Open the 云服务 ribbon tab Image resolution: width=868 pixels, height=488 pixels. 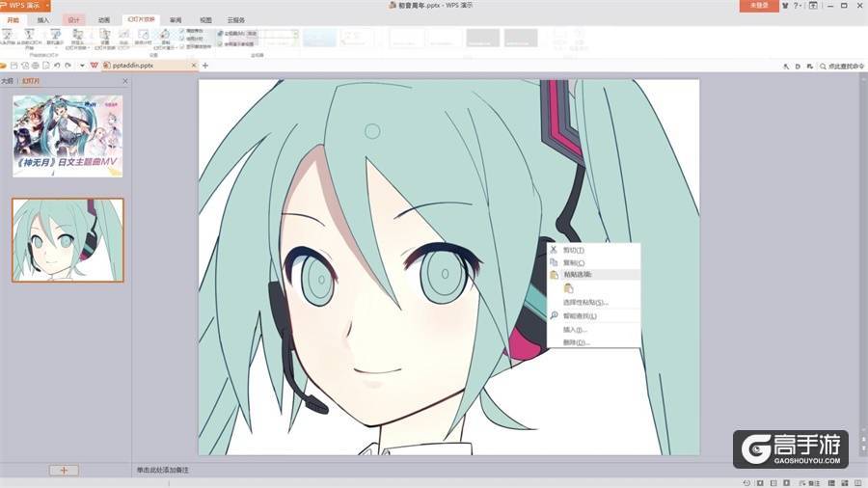pyautogui.click(x=236, y=20)
